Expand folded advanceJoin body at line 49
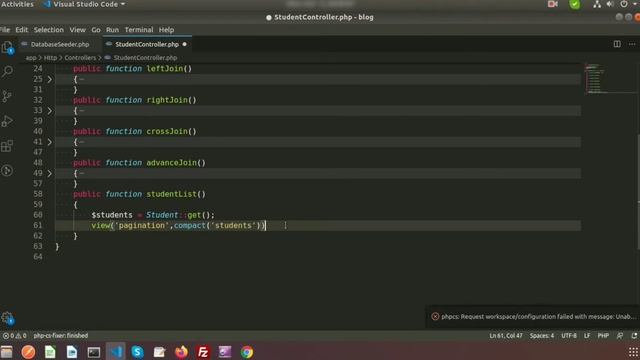The width and height of the screenshot is (640, 360). [49, 173]
